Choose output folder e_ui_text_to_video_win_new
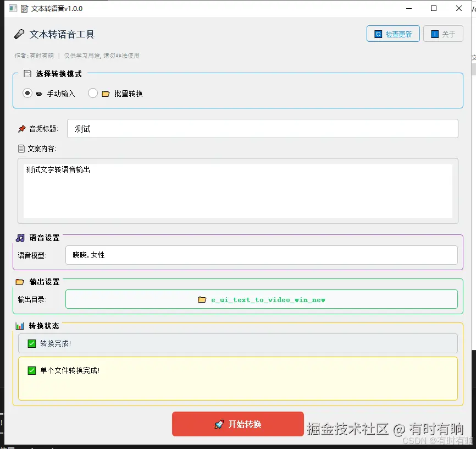 coord(262,299)
